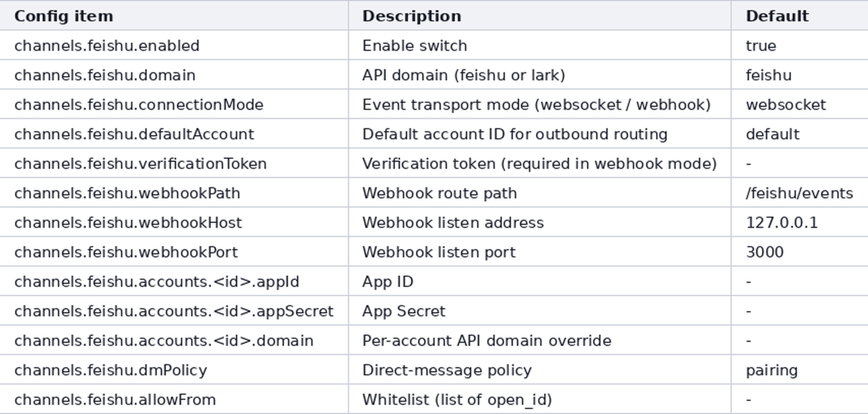Click the 3000 webhook port default
The image size is (868, 414).
[x=765, y=252]
